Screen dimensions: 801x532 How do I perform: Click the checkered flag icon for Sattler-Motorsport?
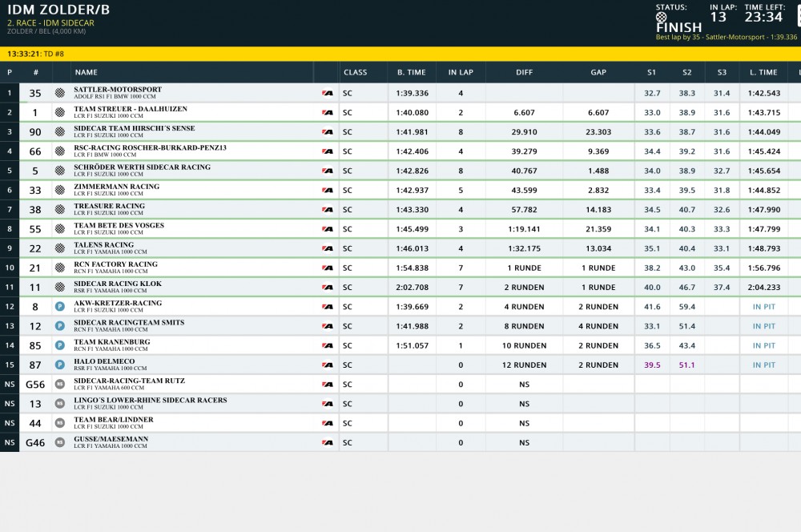(60, 93)
